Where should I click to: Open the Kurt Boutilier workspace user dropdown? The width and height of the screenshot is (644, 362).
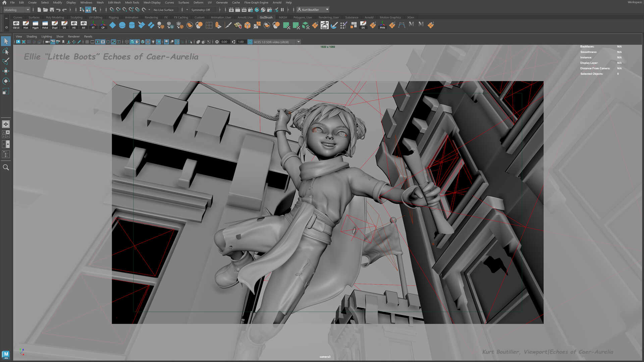coord(312,9)
